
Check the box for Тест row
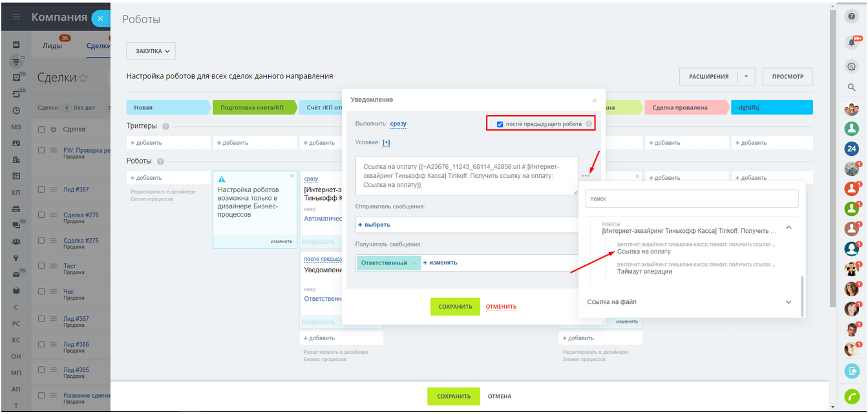pyautogui.click(x=41, y=267)
